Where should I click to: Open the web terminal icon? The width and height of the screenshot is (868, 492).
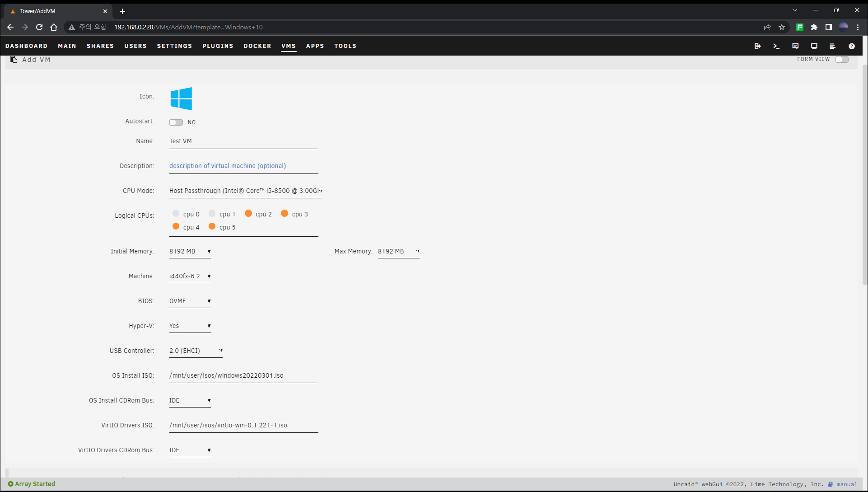(x=776, y=46)
